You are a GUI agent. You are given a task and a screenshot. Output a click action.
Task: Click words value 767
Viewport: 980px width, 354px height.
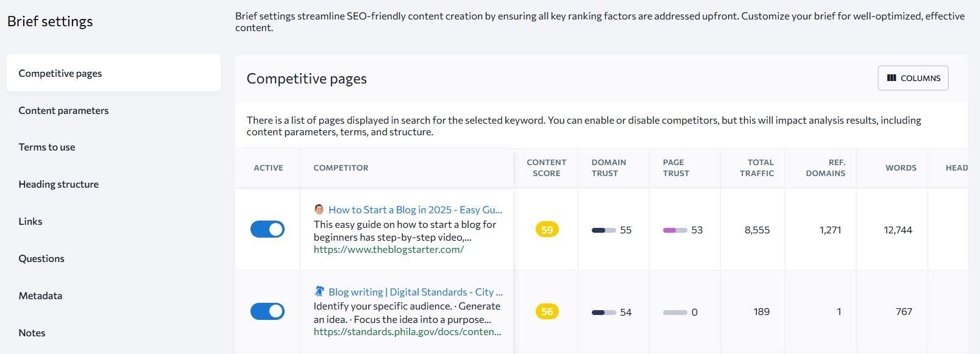click(x=904, y=311)
